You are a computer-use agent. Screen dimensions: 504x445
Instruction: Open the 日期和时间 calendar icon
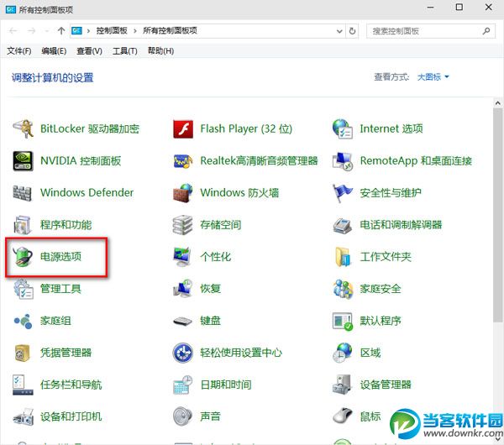pos(183,385)
